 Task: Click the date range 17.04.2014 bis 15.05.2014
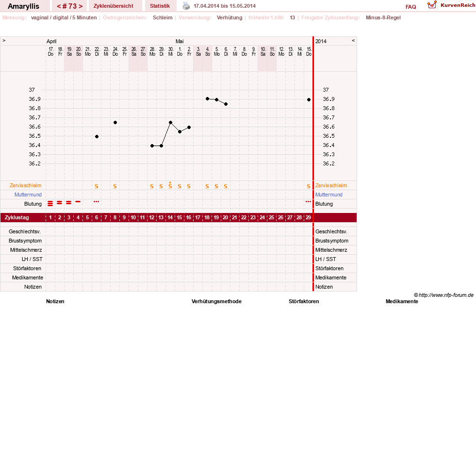click(225, 6)
